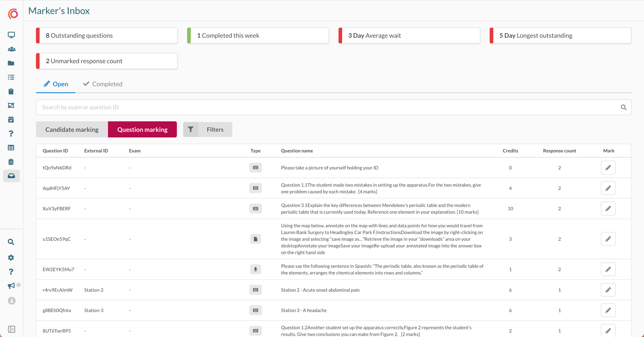Sort table by Response count column header
Screen dimensions: 644x337
[x=559, y=151]
